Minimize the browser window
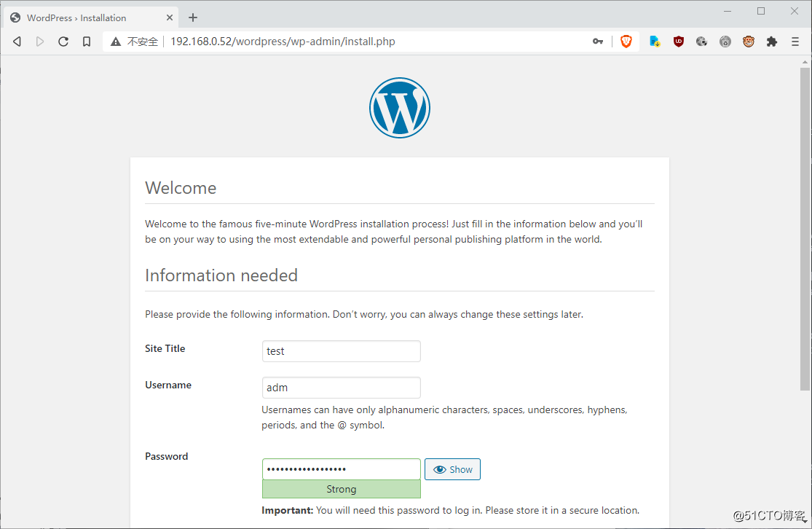 tap(728, 11)
